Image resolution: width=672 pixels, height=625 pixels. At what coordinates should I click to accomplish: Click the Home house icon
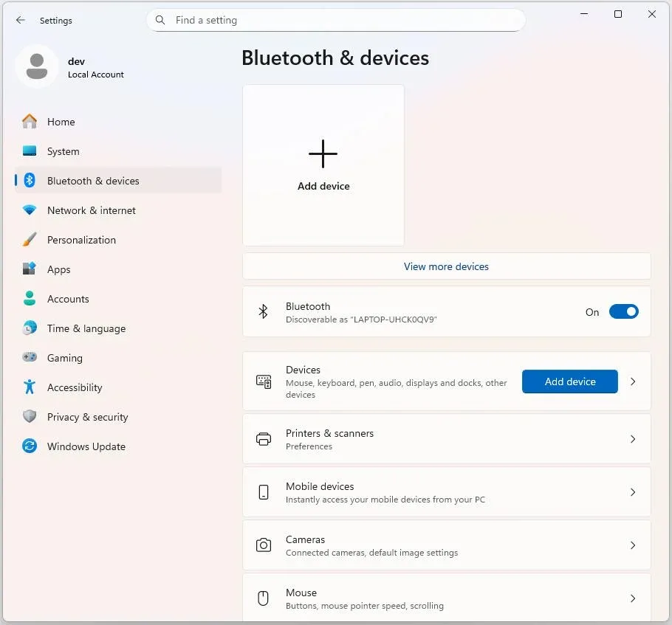30,121
